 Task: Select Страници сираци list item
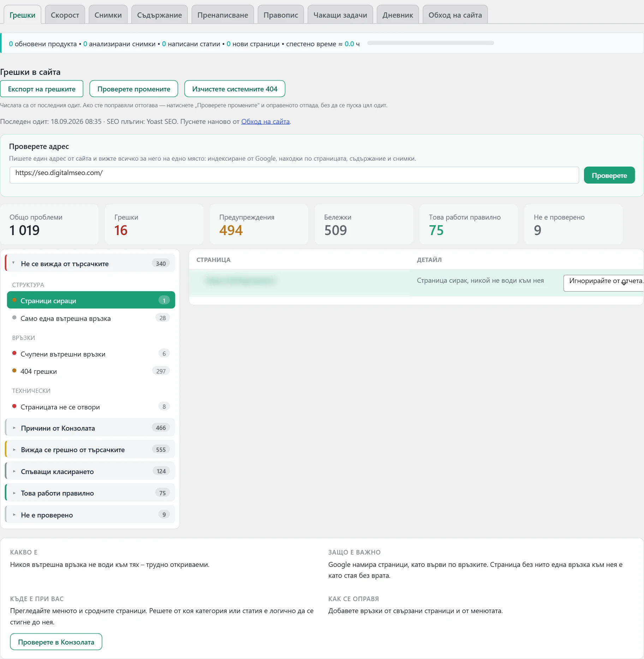point(91,300)
